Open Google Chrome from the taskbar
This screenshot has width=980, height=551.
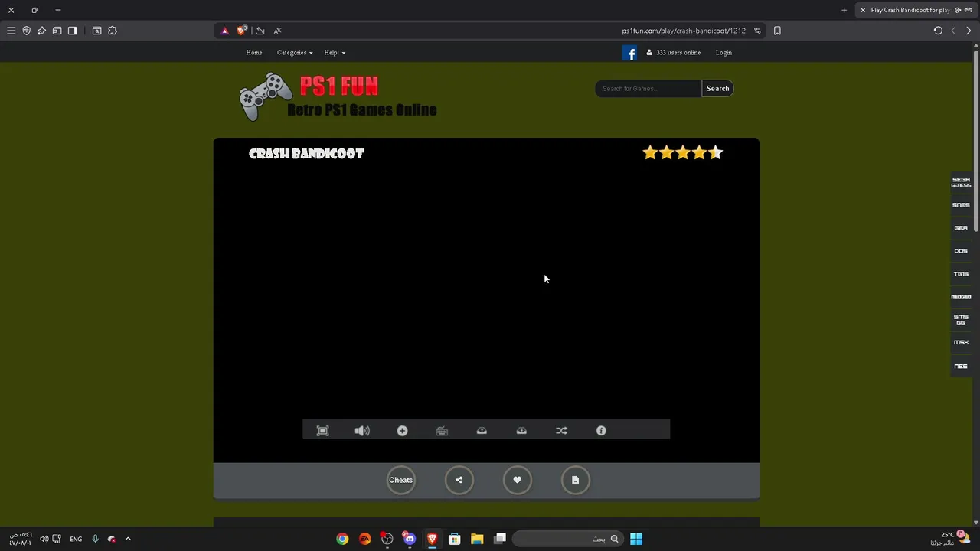[342, 539]
